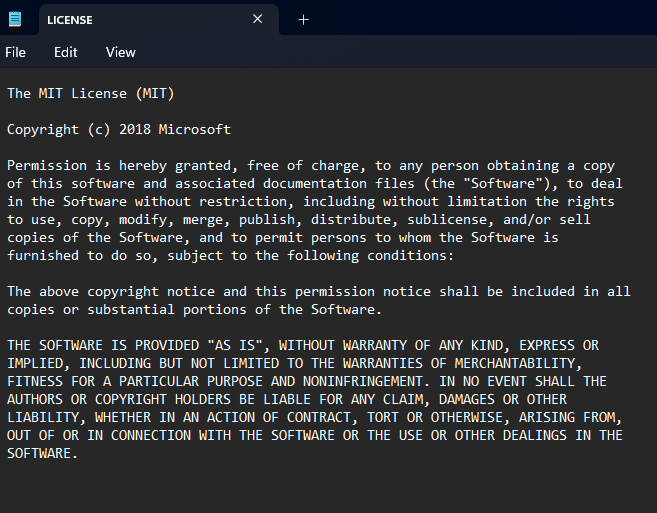Click the word Permission in the text

47,166
